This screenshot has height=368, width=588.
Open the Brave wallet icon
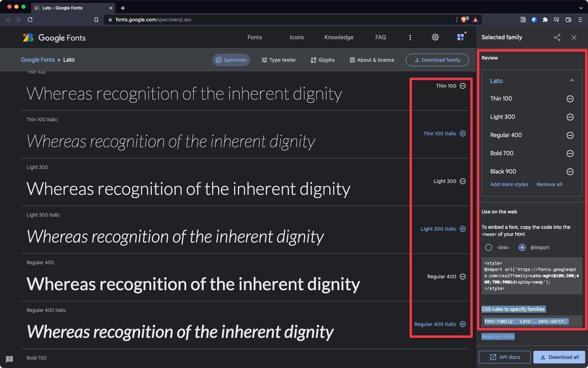point(568,20)
